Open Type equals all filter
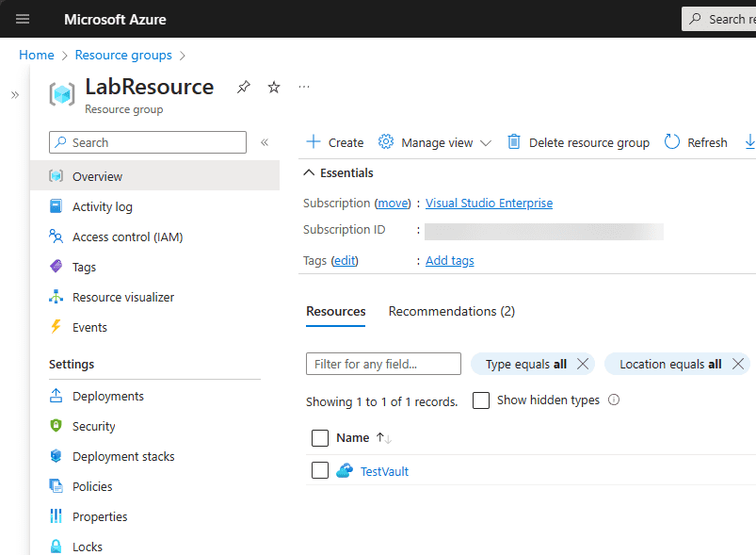The width and height of the screenshot is (756, 555). coord(525,364)
